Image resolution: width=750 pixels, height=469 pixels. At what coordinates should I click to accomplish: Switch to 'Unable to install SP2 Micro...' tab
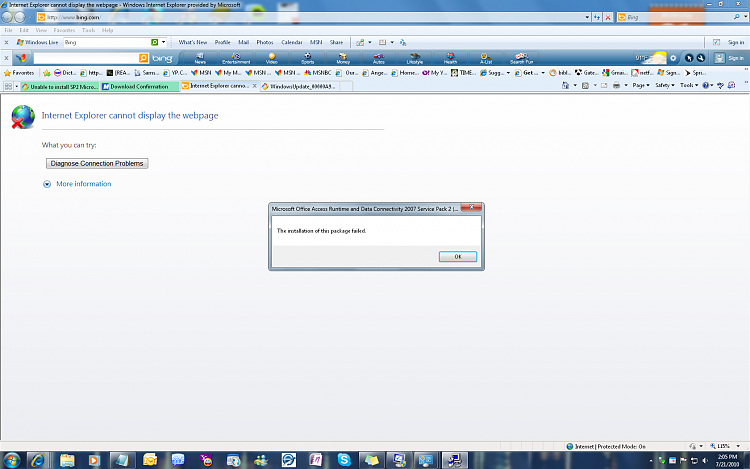[x=60, y=87]
